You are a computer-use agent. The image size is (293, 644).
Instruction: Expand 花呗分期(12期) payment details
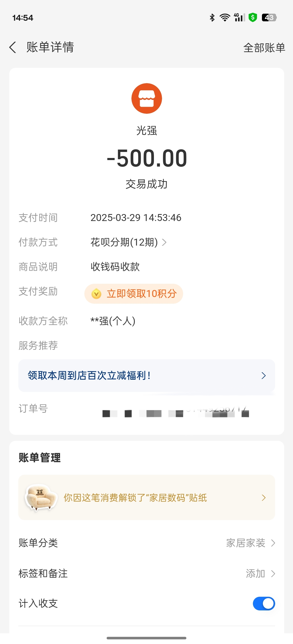128,242
